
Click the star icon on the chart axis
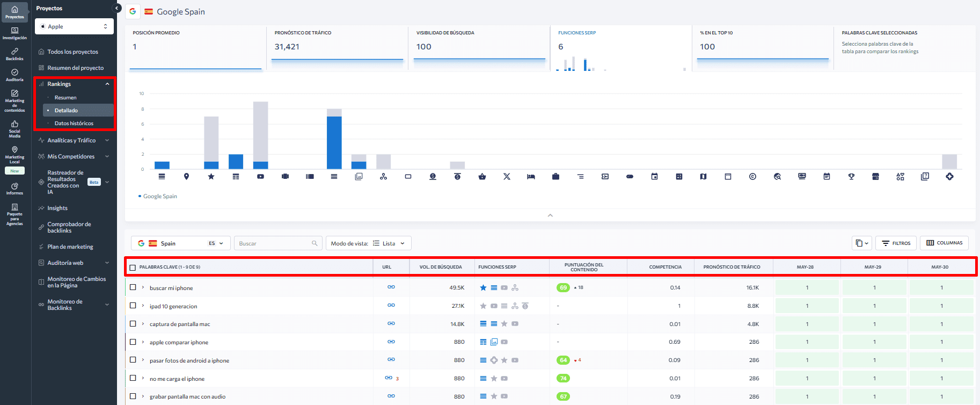(211, 176)
